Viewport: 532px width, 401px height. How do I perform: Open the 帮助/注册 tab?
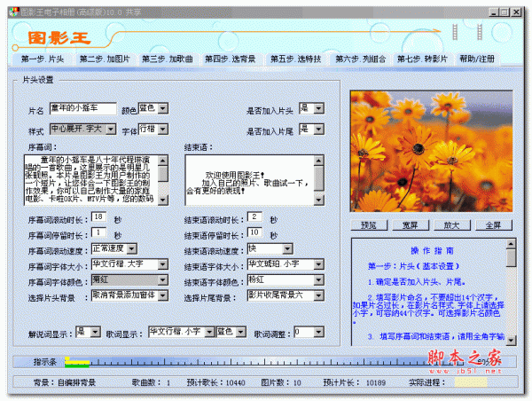(477, 59)
